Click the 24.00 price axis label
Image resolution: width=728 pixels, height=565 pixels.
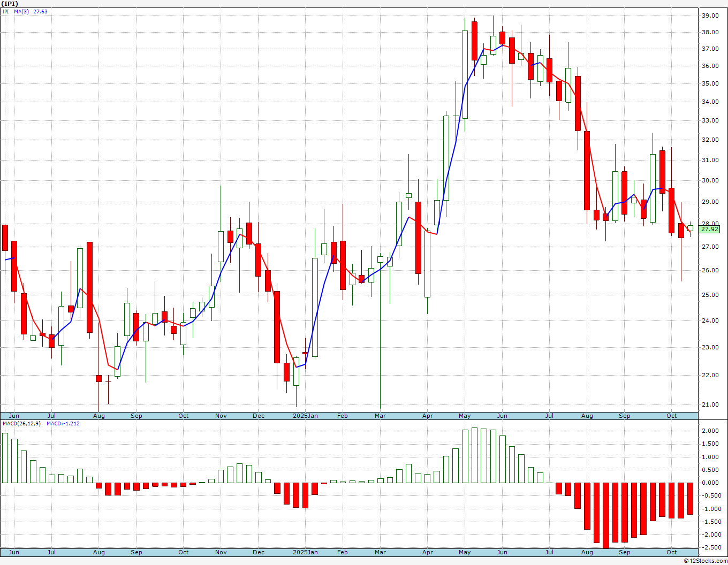click(x=710, y=320)
